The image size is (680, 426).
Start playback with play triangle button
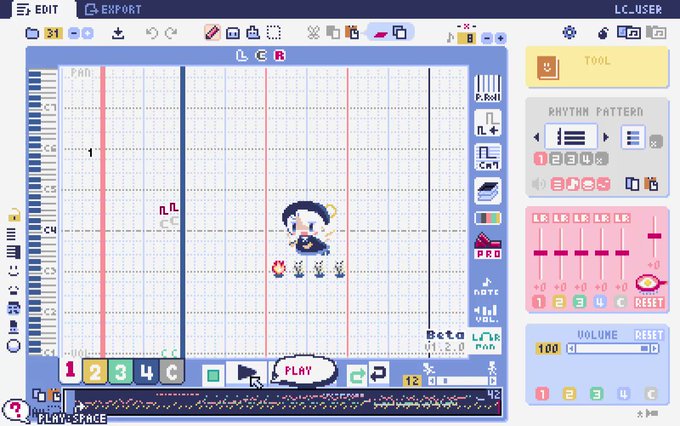246,373
